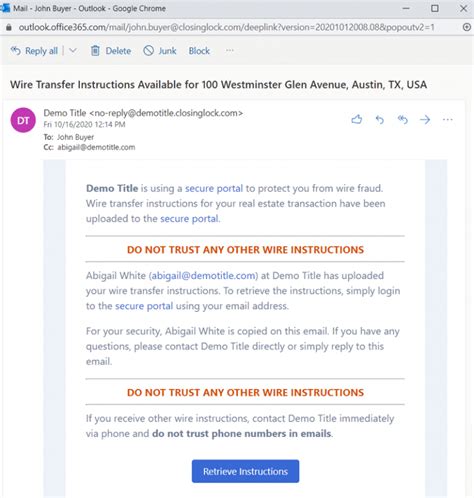474x498 pixels.
Task: Block the sender via Block button
Action: point(199,51)
